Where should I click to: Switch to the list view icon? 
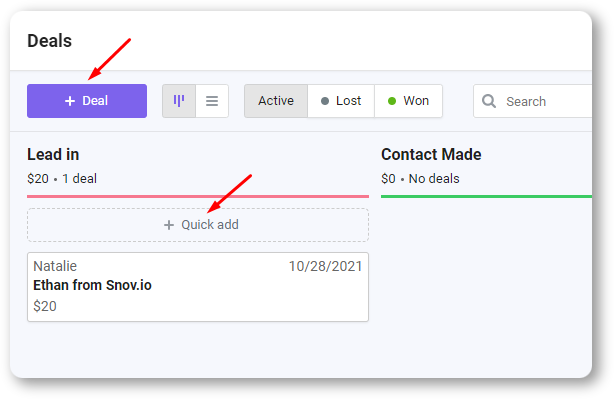click(x=212, y=101)
